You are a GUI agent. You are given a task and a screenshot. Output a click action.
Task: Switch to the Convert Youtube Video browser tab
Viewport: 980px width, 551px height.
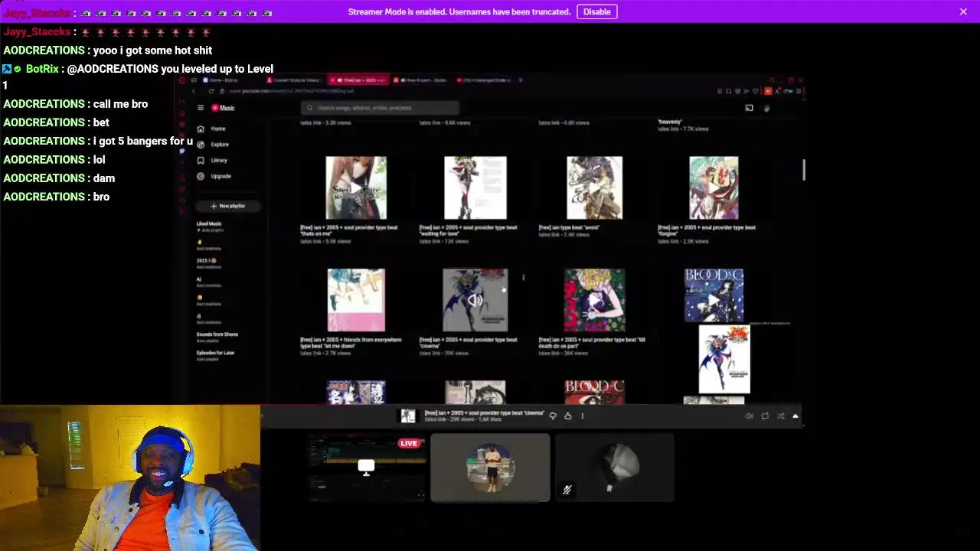(295, 80)
